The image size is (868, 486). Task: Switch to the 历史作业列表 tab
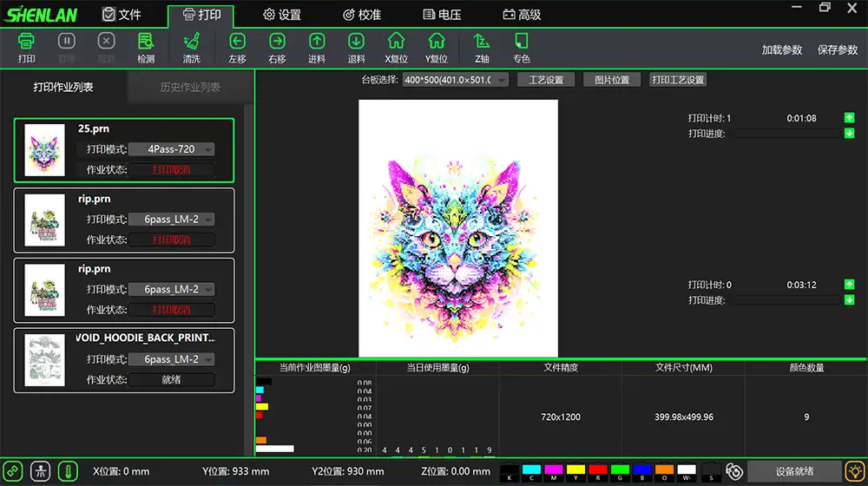pos(190,88)
